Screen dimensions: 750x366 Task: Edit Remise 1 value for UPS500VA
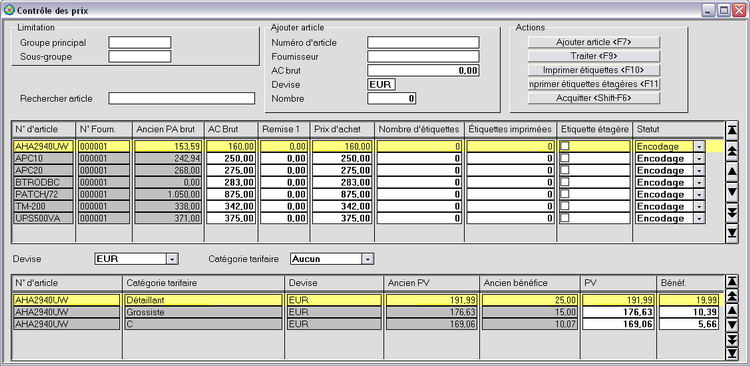(284, 219)
